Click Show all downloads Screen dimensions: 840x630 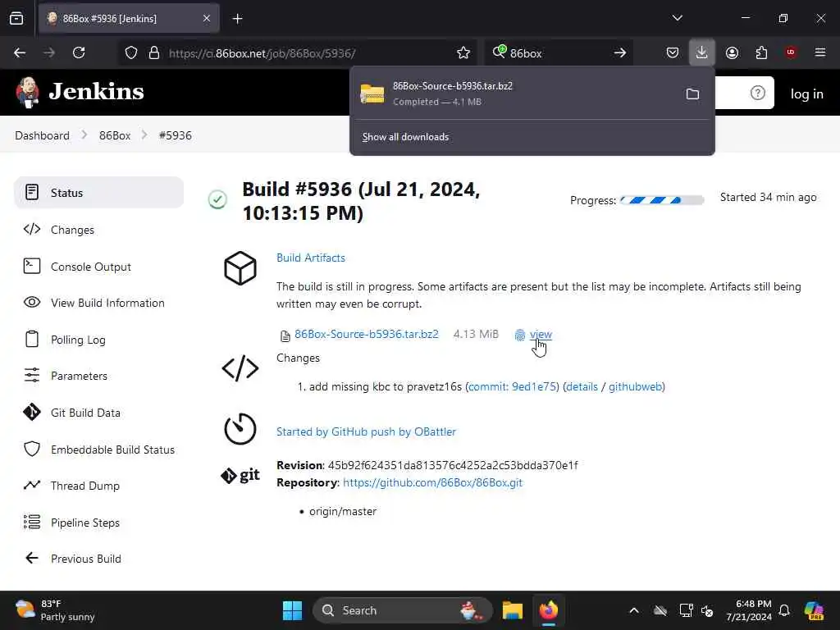pyautogui.click(x=405, y=137)
